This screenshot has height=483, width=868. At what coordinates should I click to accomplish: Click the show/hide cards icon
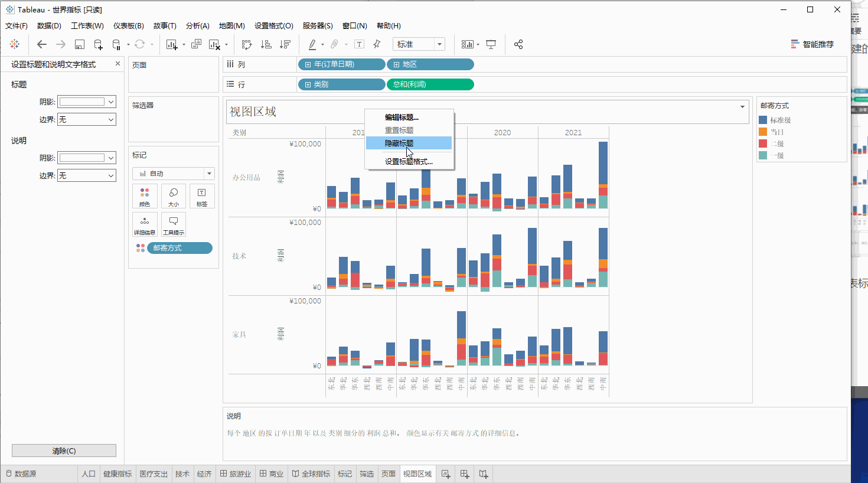coord(467,44)
